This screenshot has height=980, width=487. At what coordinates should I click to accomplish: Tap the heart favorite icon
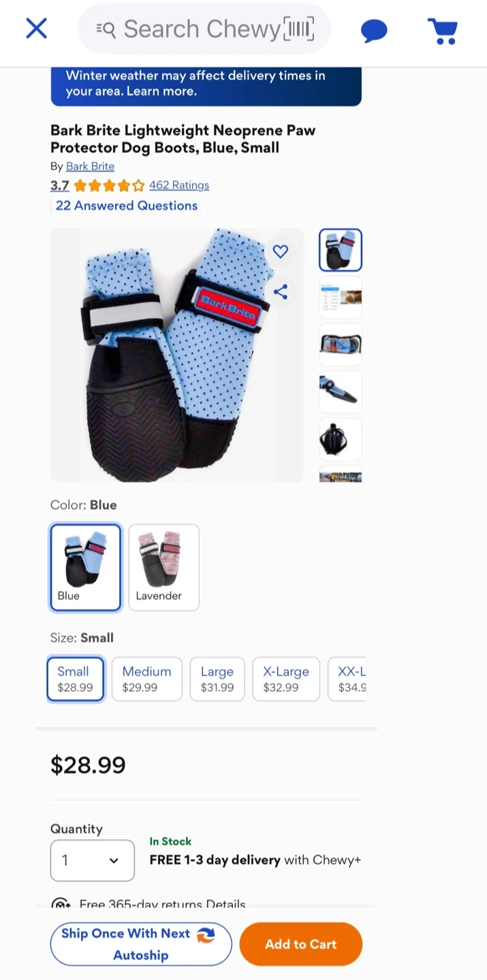(x=281, y=251)
